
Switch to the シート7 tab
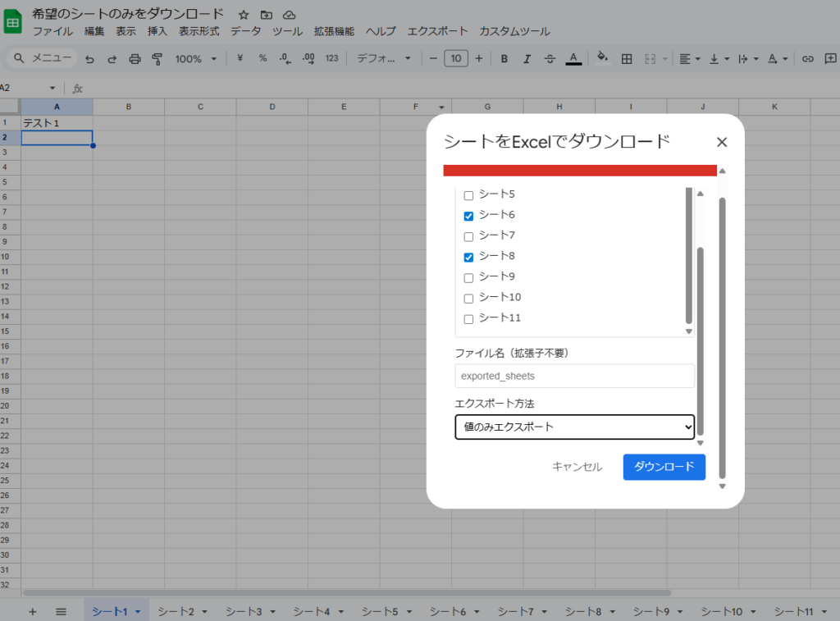516,611
